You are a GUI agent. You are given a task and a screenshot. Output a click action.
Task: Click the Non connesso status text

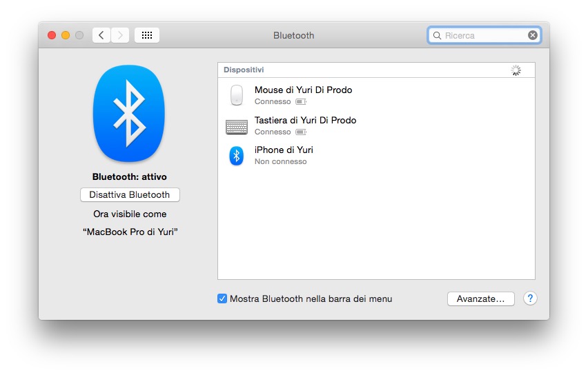[x=280, y=161]
